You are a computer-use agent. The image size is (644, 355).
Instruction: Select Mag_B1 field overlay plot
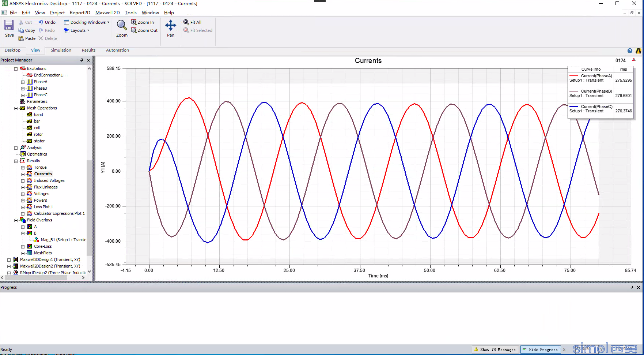pos(64,240)
